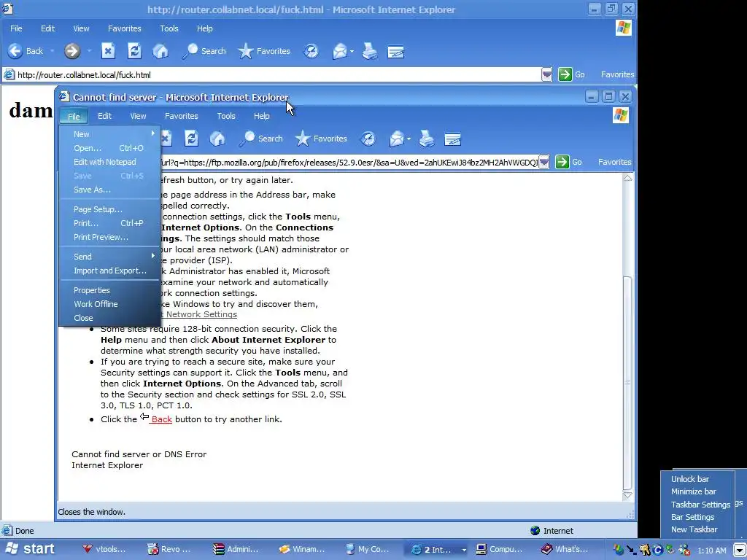Switch to Revo taskbar button
The height and width of the screenshot is (560, 747).
169,550
